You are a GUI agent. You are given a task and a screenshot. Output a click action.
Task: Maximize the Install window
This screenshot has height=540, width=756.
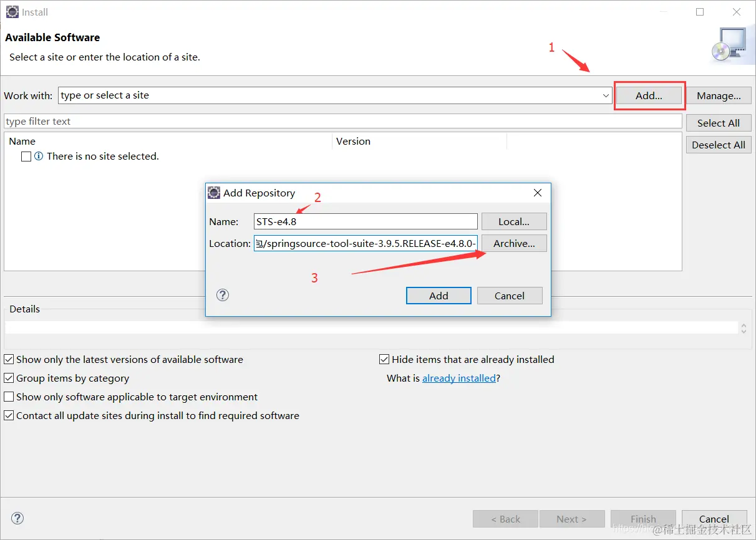point(700,12)
